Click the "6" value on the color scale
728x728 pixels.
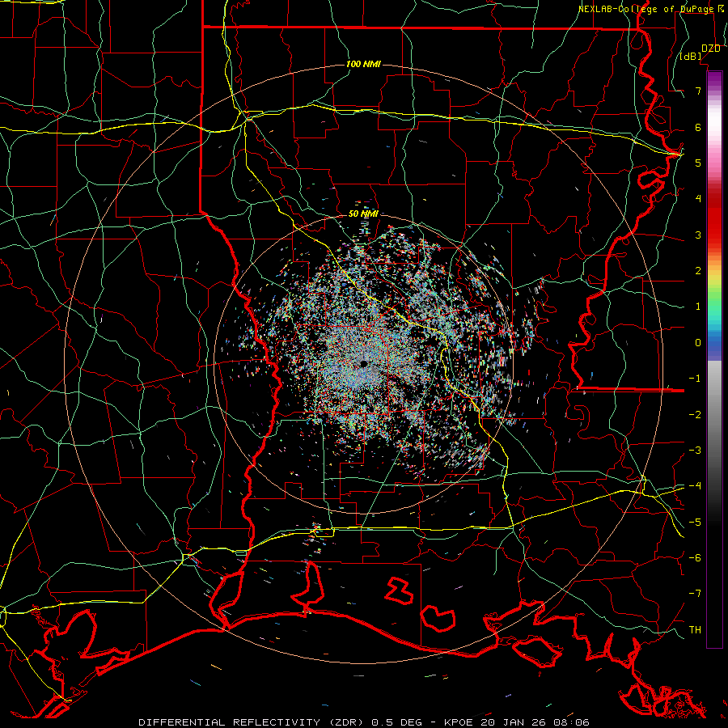698,127
